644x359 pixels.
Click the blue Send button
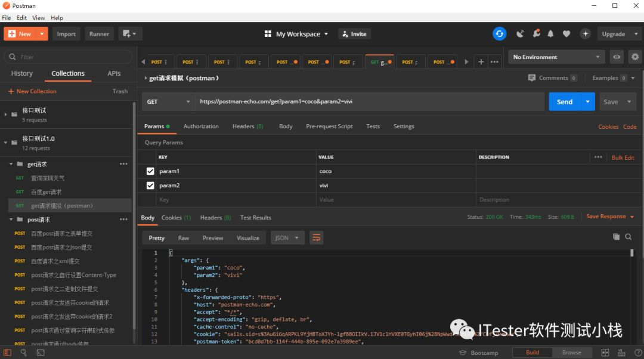click(564, 101)
